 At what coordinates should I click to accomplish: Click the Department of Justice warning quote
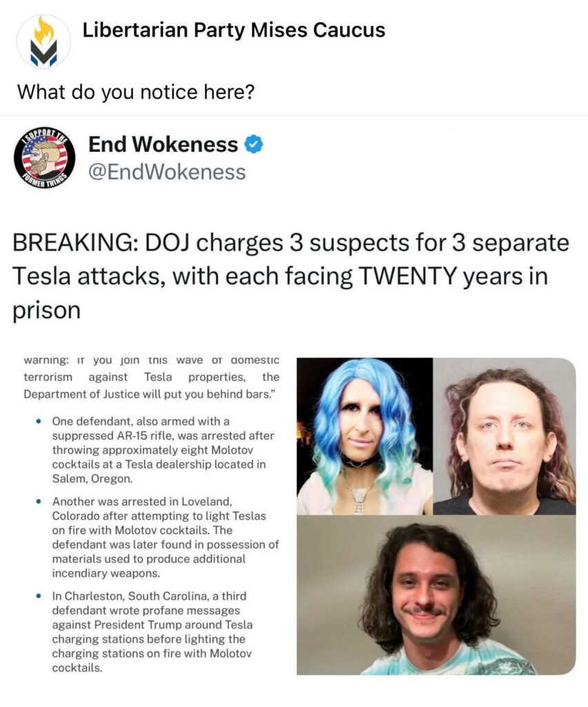[x=151, y=377]
